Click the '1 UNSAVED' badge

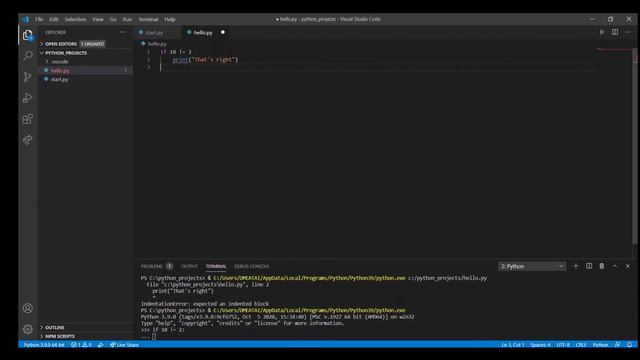pyautogui.click(x=93, y=44)
